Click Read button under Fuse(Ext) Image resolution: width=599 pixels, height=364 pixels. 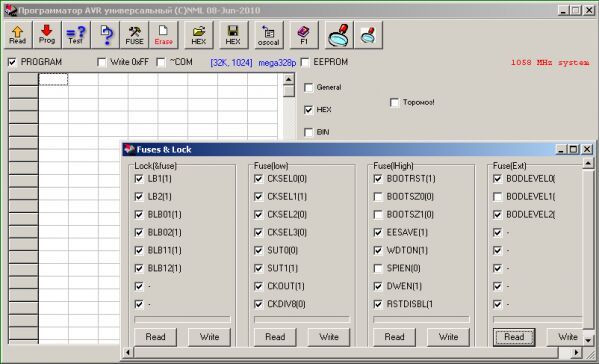tap(514, 337)
